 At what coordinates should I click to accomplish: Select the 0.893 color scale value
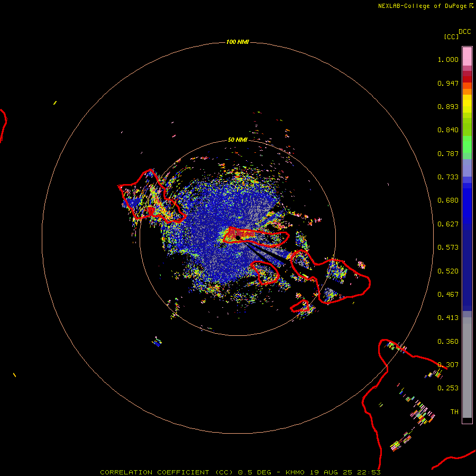[448, 106]
